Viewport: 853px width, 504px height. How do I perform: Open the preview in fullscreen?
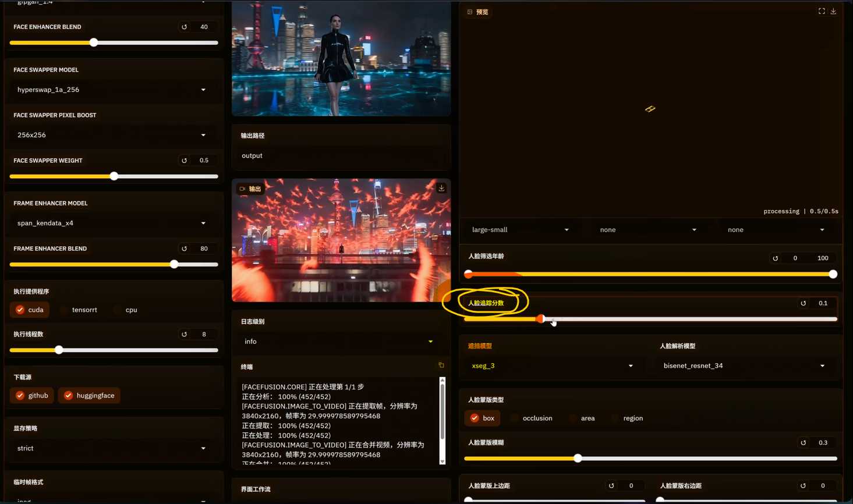[822, 11]
